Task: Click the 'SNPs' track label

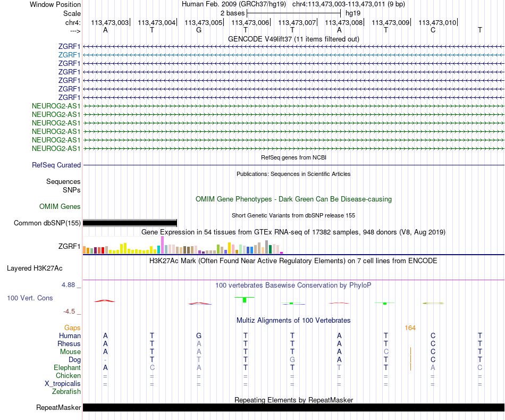Action: click(72, 190)
